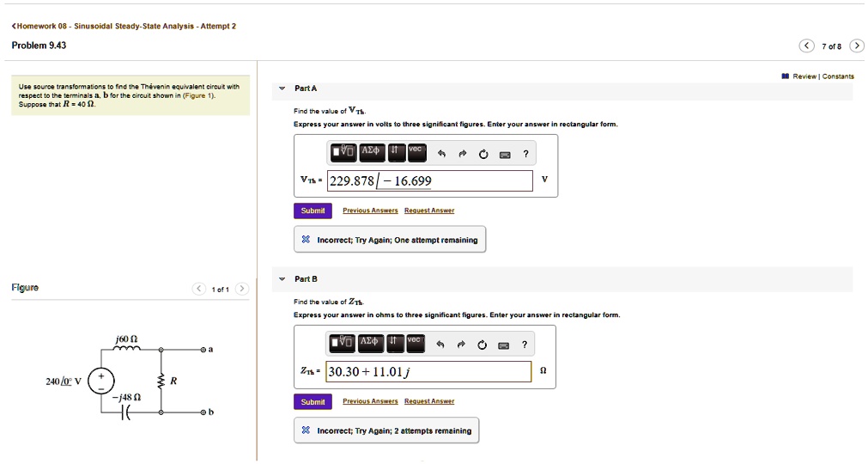Submit the Part A answer
This screenshot has height=464, width=868.
tap(313, 211)
